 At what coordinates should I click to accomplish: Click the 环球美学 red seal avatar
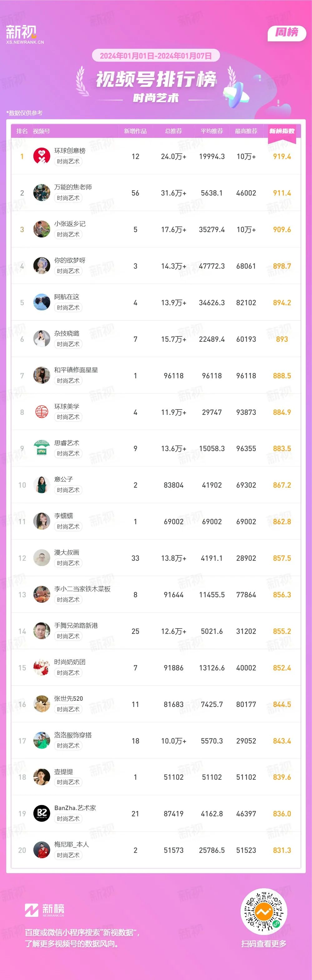click(42, 412)
